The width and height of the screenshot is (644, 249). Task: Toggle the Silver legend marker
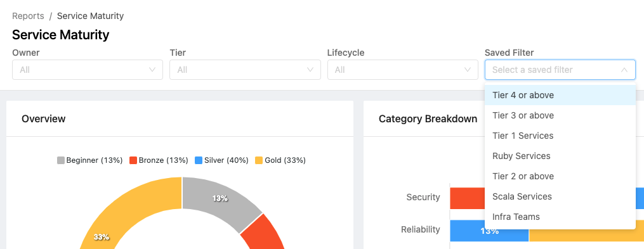click(x=199, y=160)
